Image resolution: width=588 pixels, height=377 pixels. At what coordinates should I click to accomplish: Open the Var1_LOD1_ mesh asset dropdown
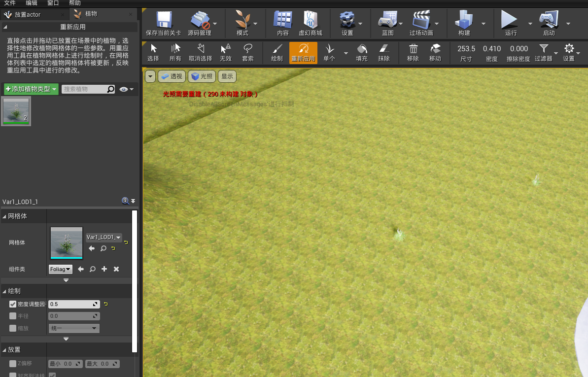[x=104, y=237]
